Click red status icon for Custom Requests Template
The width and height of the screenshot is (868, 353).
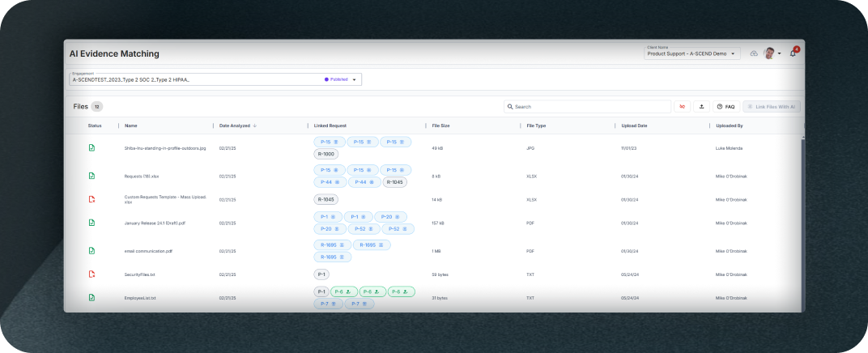point(91,198)
